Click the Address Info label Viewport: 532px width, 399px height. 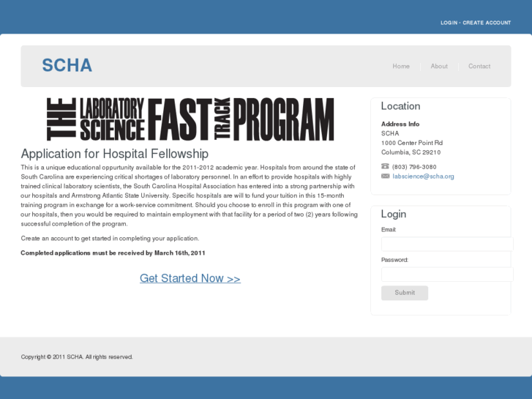(400, 124)
